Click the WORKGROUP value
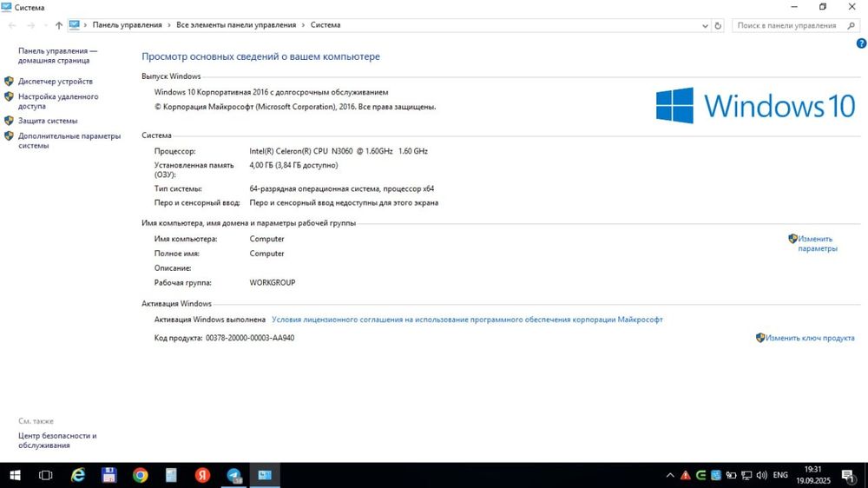 tap(273, 282)
